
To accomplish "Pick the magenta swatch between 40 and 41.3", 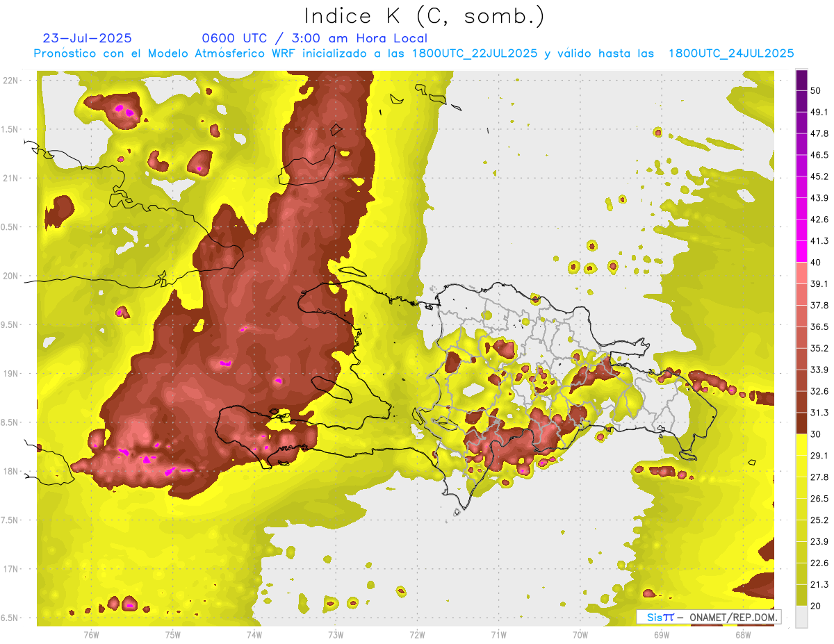I will click(x=802, y=251).
